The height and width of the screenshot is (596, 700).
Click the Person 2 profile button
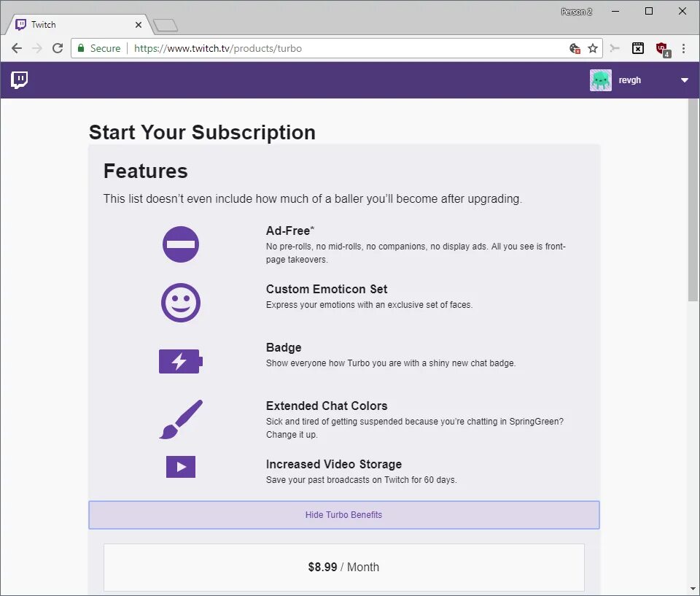[x=576, y=12]
